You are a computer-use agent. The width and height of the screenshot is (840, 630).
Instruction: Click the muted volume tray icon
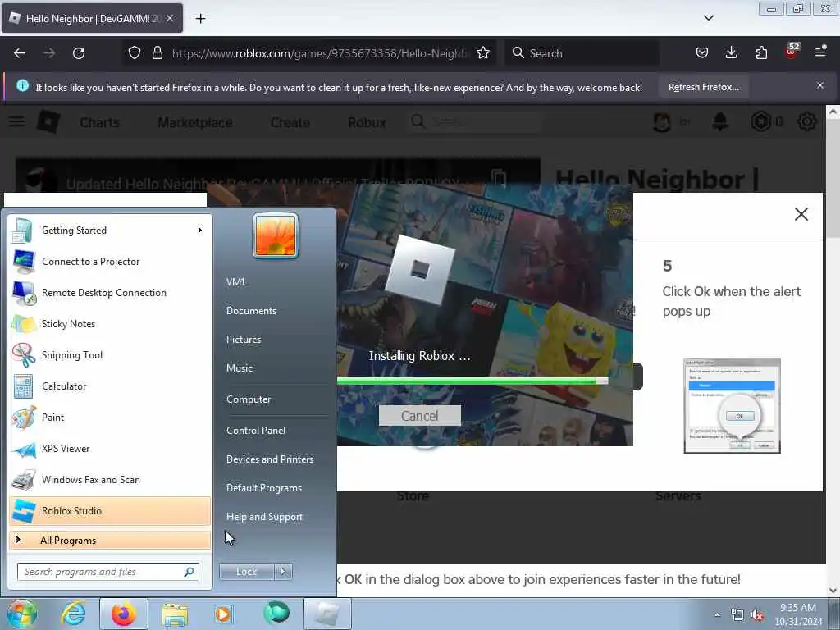pos(757,615)
